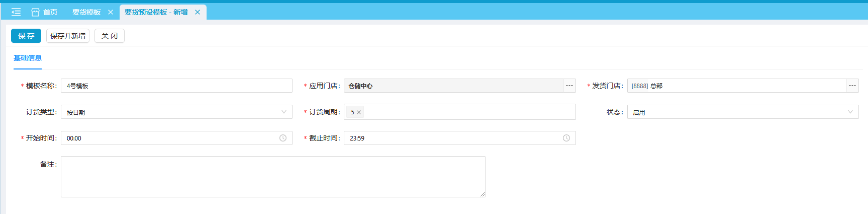
Task: Open the 订货周期 multi-select field
Action: pyautogui.click(x=467, y=112)
